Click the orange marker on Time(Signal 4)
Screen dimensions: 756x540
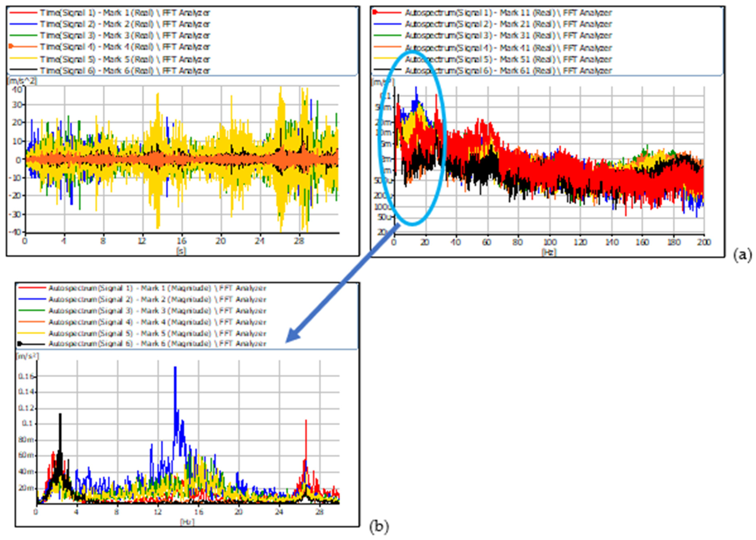11,46
